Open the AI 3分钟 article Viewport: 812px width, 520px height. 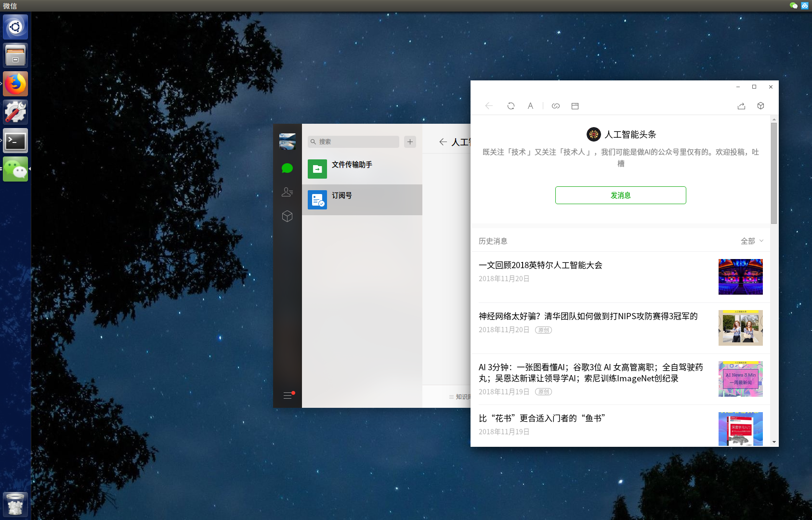tap(591, 373)
